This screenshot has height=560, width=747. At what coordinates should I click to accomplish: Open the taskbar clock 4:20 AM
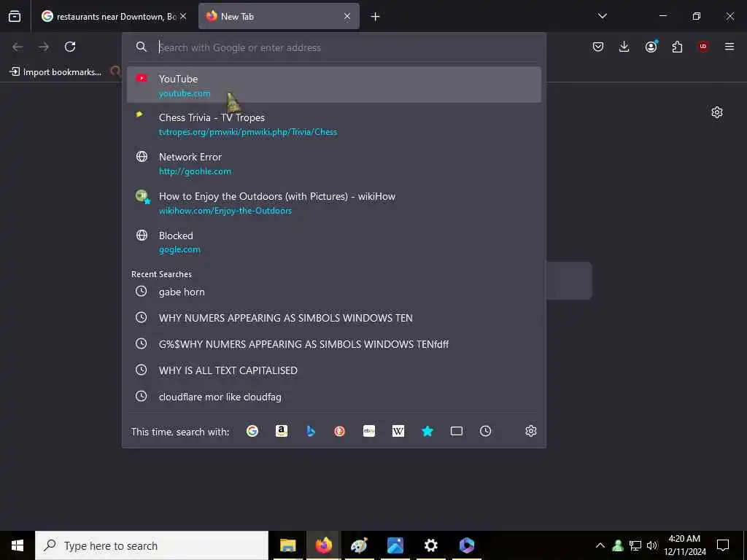pyautogui.click(x=684, y=545)
